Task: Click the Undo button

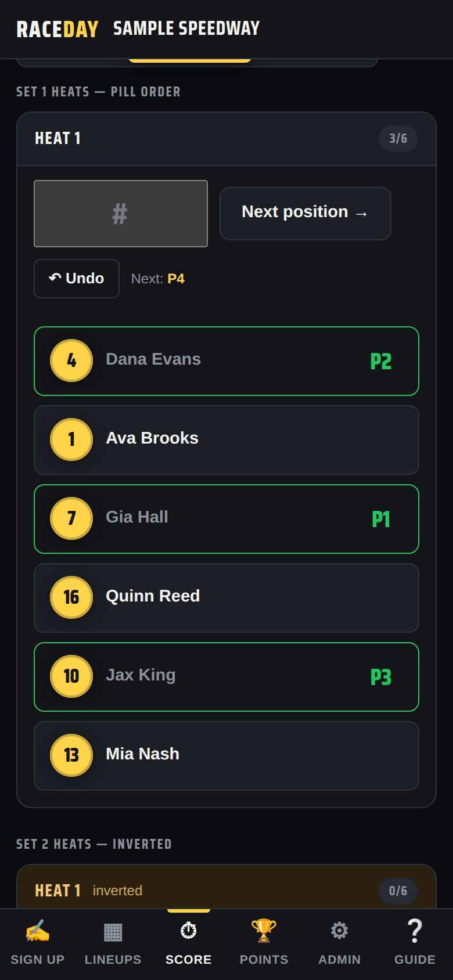Action: [77, 279]
